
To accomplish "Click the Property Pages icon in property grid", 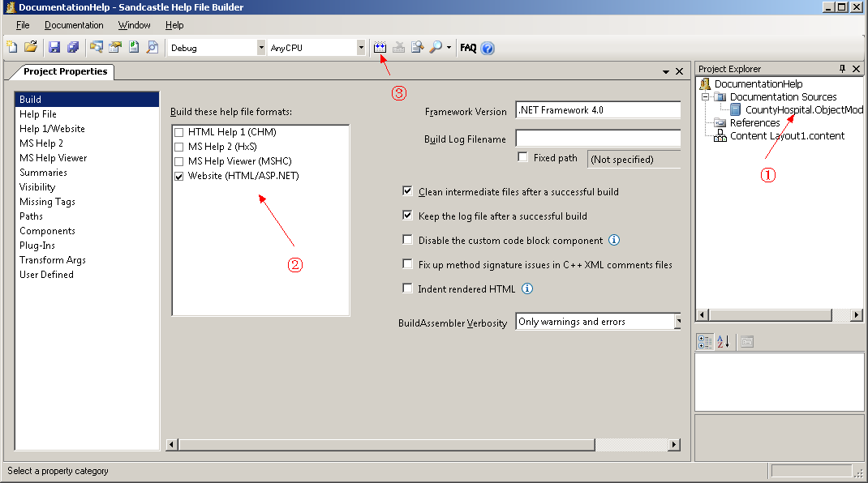I will click(747, 341).
